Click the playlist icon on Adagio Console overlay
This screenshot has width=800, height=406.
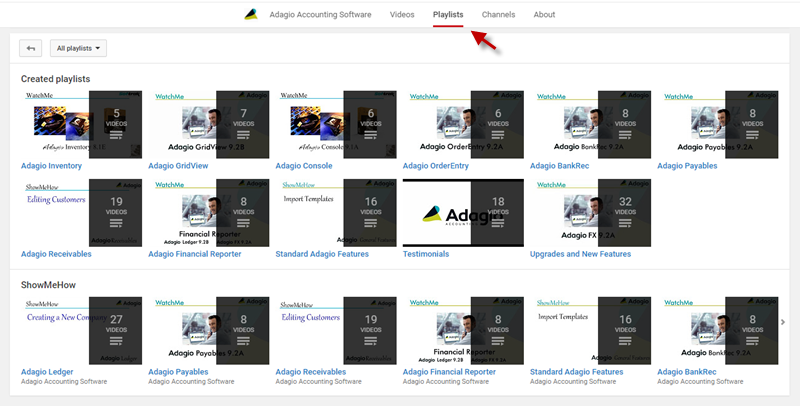370,136
